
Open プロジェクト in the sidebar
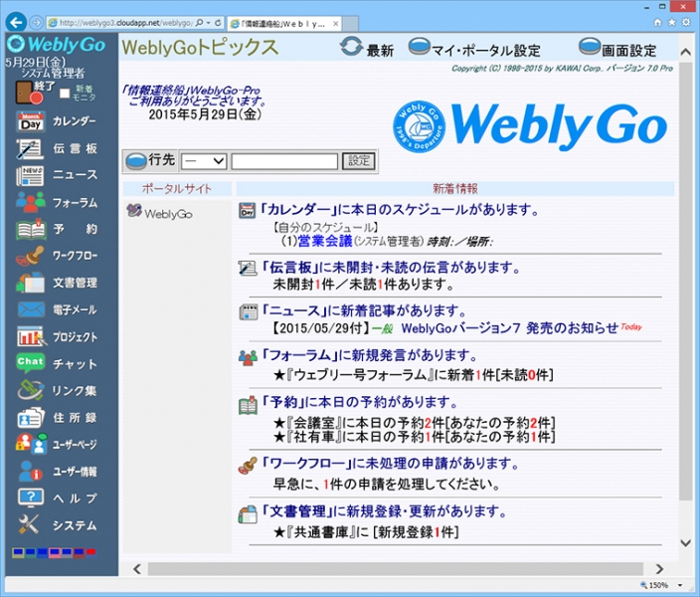tap(57, 336)
